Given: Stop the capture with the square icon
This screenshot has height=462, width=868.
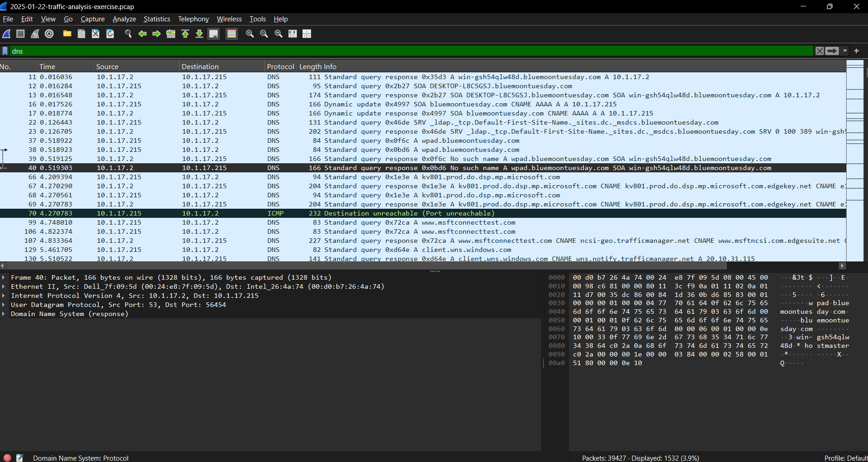Looking at the screenshot, I should [x=20, y=34].
